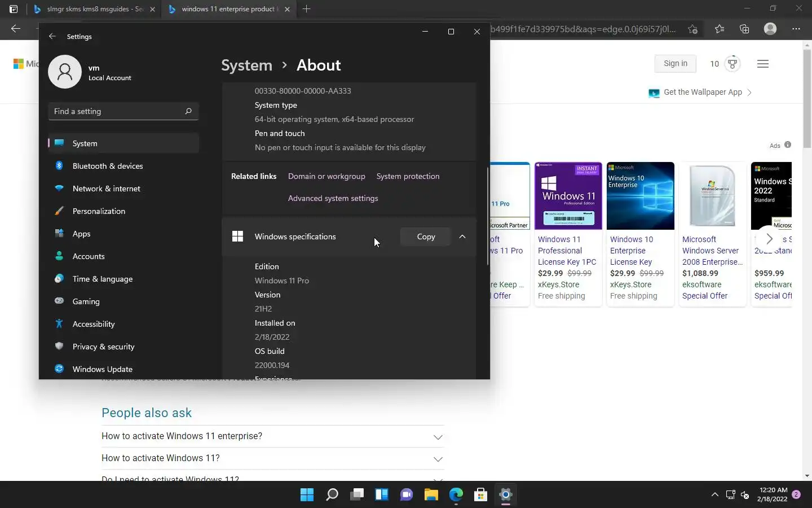
Task: Open Apps settings
Action: [123, 234]
